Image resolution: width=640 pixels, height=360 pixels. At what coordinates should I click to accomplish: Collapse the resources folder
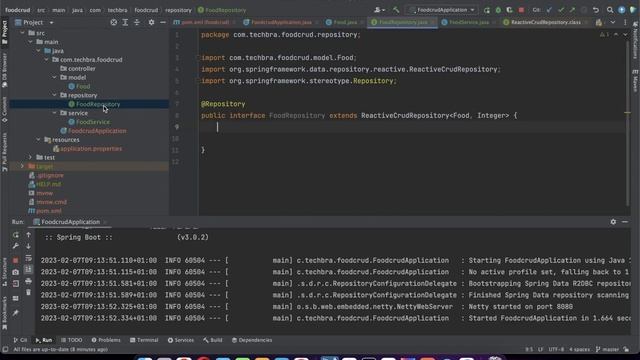coord(38,140)
